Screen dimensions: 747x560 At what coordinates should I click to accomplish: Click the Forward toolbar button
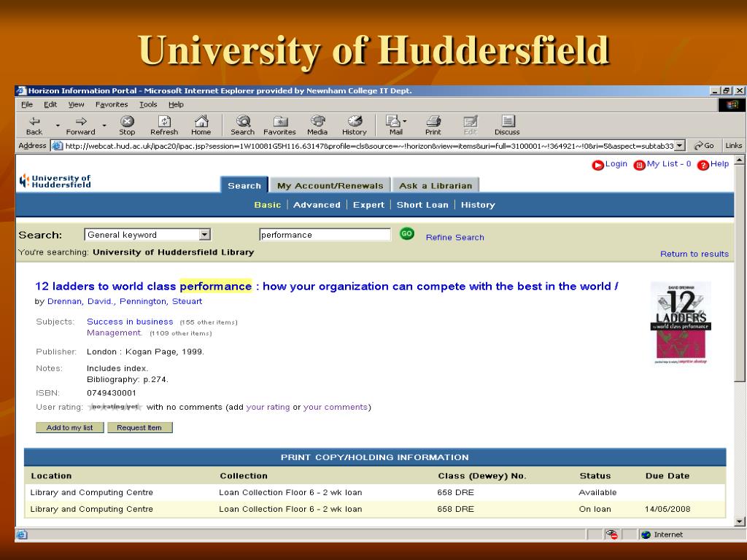80,125
